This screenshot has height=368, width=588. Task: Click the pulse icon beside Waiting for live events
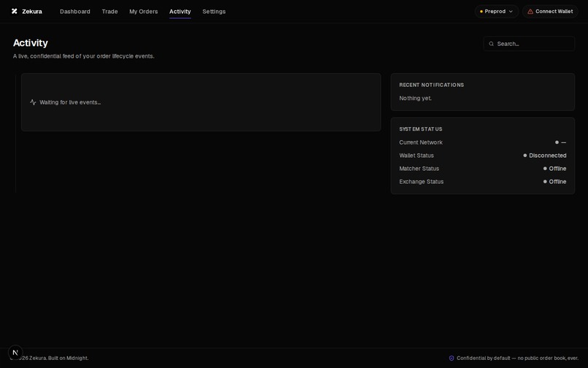pos(33,102)
